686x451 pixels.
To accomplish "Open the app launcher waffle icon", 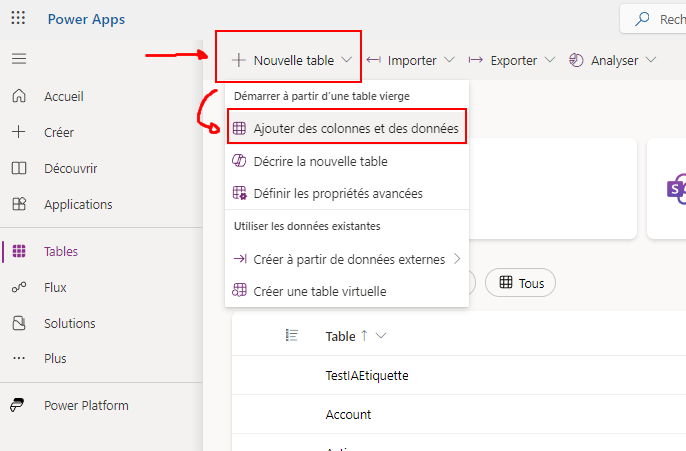I will pyautogui.click(x=18, y=18).
